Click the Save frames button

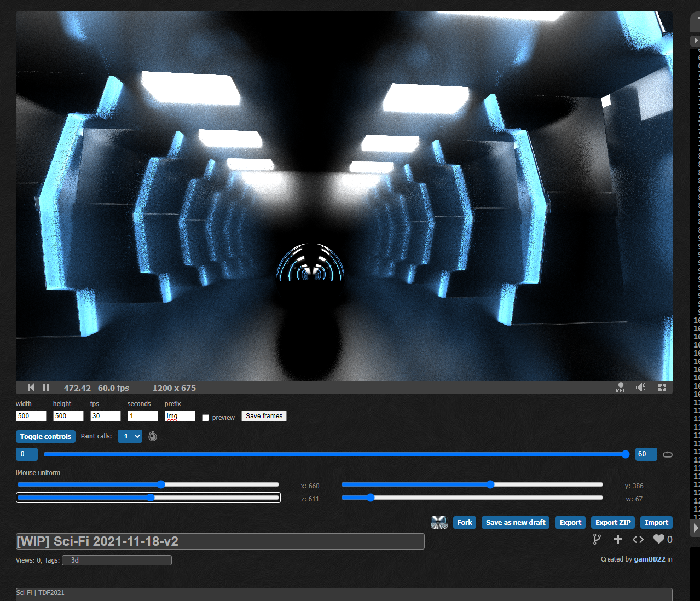pos(264,416)
